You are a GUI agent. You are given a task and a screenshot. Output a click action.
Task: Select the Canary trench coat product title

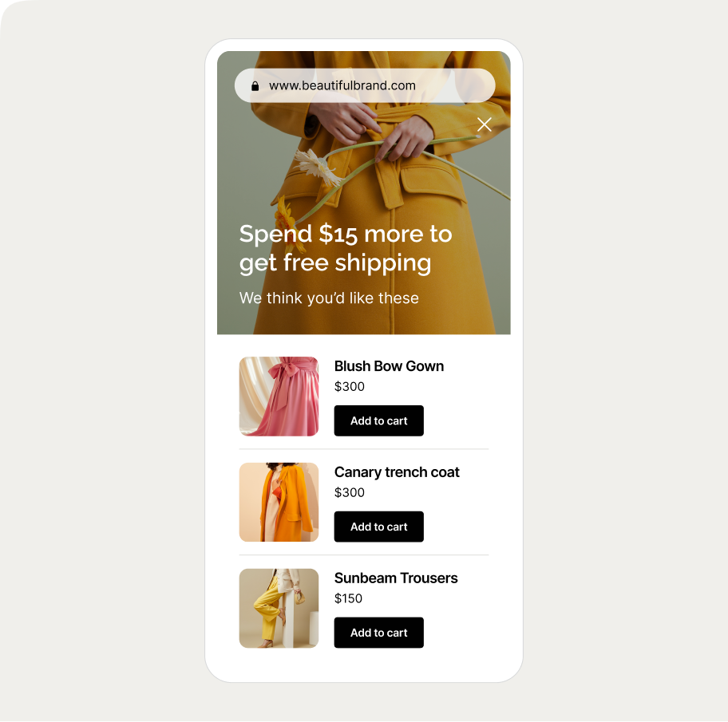[397, 472]
